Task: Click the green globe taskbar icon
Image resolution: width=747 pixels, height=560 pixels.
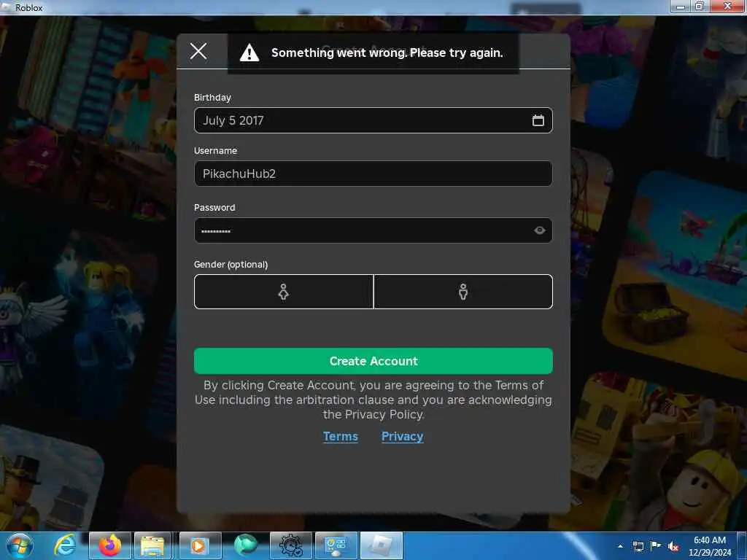Action: coord(245,545)
